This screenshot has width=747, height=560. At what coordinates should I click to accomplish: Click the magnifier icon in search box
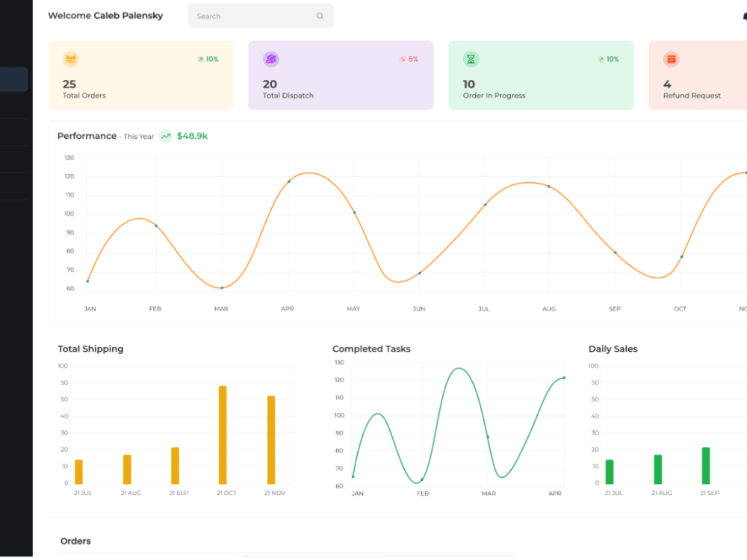320,16
